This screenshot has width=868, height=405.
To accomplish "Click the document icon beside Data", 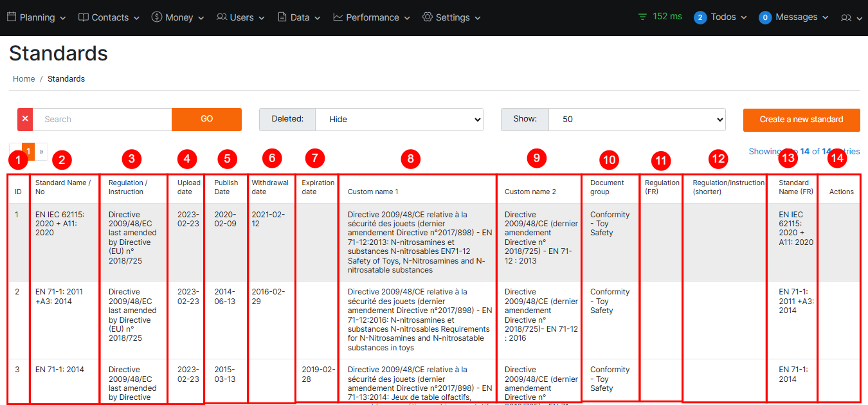I will coord(282,17).
